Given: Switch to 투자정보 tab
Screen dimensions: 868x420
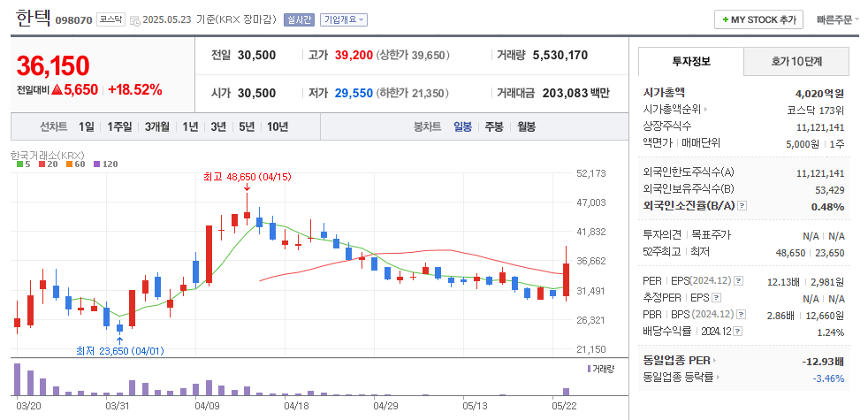Looking at the screenshot, I should click(691, 62).
